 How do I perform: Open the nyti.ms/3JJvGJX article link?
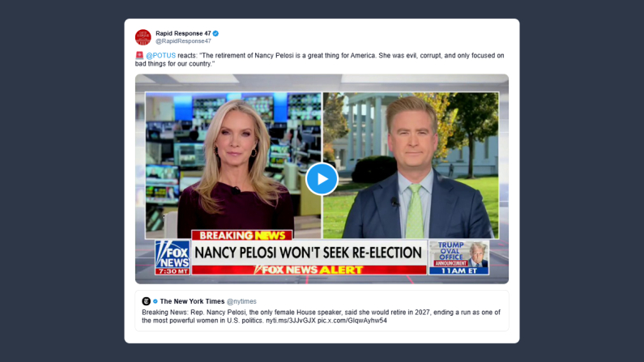click(x=291, y=321)
